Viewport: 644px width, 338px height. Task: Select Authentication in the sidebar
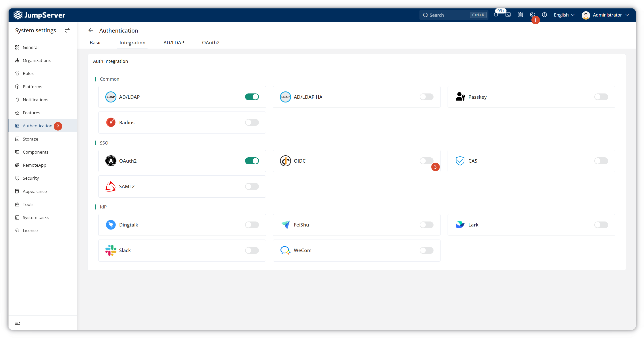43,126
